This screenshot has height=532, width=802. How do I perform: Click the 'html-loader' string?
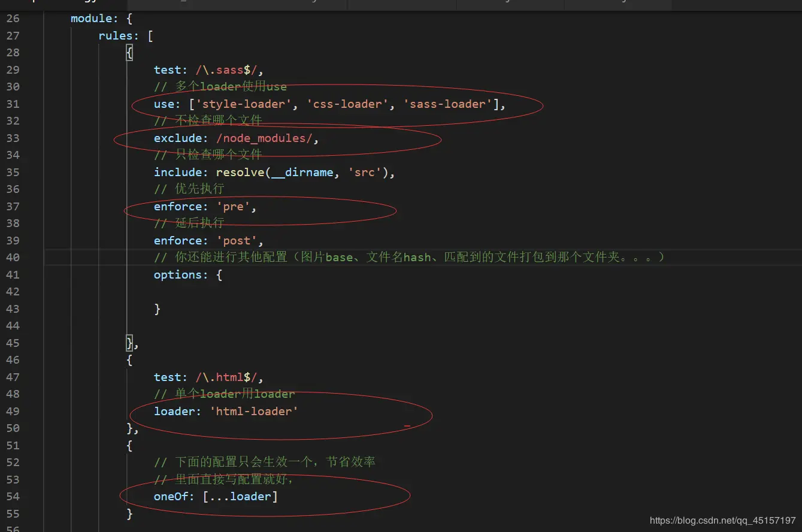(254, 412)
